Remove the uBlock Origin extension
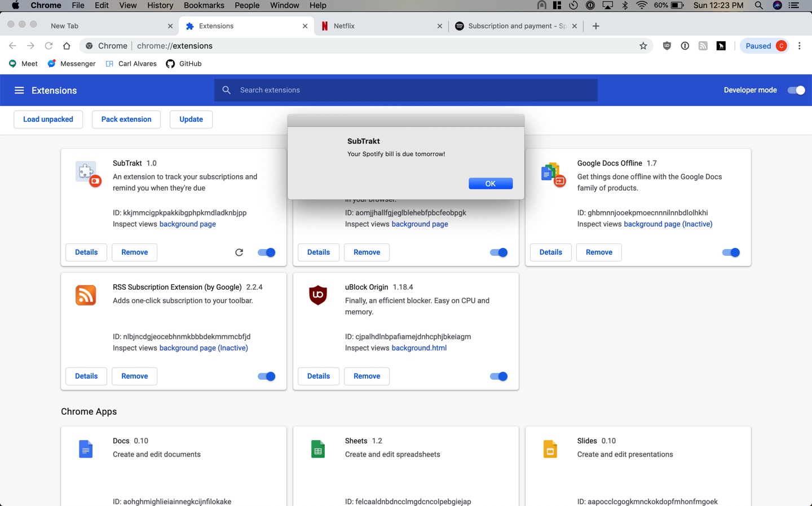 367,376
